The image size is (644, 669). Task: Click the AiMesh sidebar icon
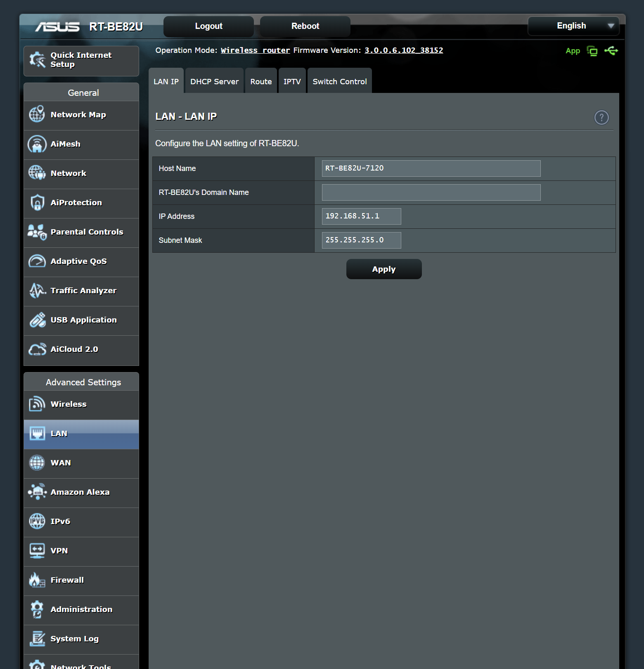(37, 144)
